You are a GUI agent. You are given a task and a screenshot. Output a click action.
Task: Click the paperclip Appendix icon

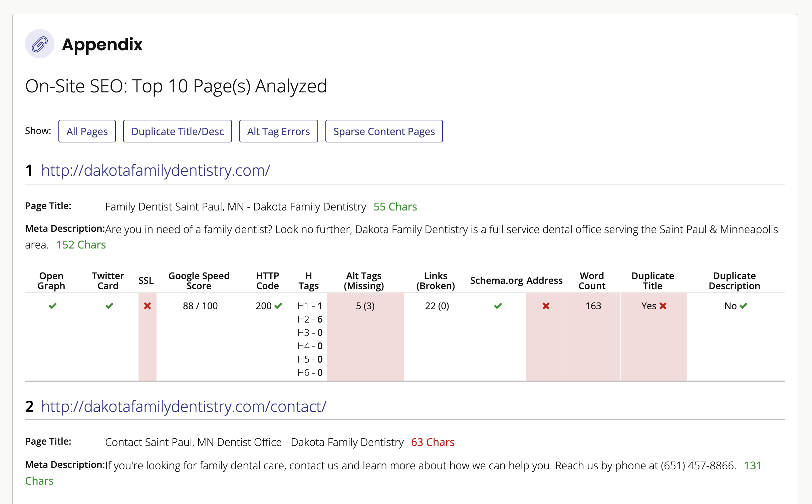pyautogui.click(x=40, y=44)
